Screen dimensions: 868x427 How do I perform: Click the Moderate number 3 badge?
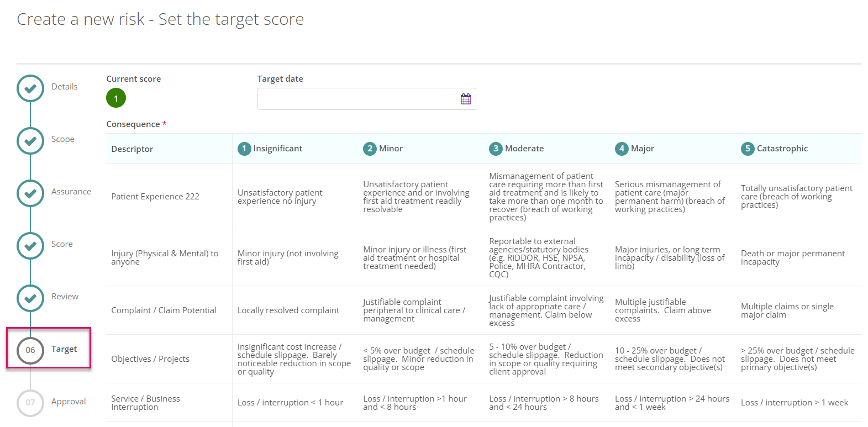496,149
